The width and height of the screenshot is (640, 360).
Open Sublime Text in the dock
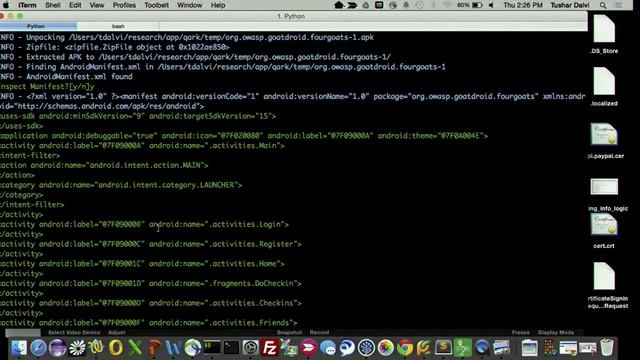(x=443, y=348)
